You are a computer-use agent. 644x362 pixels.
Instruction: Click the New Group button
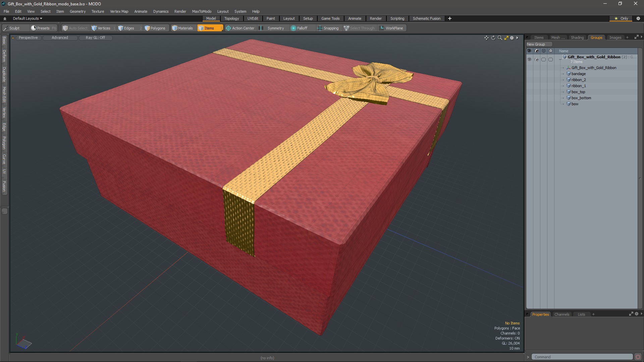pyautogui.click(x=536, y=44)
